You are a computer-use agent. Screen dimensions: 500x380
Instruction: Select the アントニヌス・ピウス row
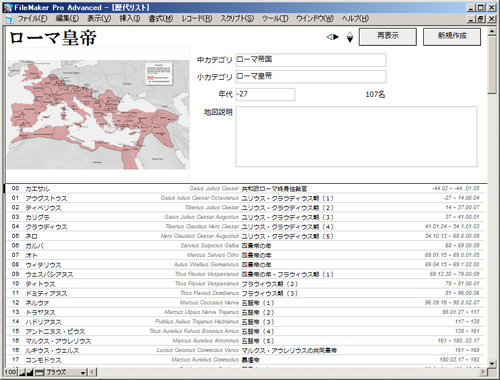click(x=246, y=331)
